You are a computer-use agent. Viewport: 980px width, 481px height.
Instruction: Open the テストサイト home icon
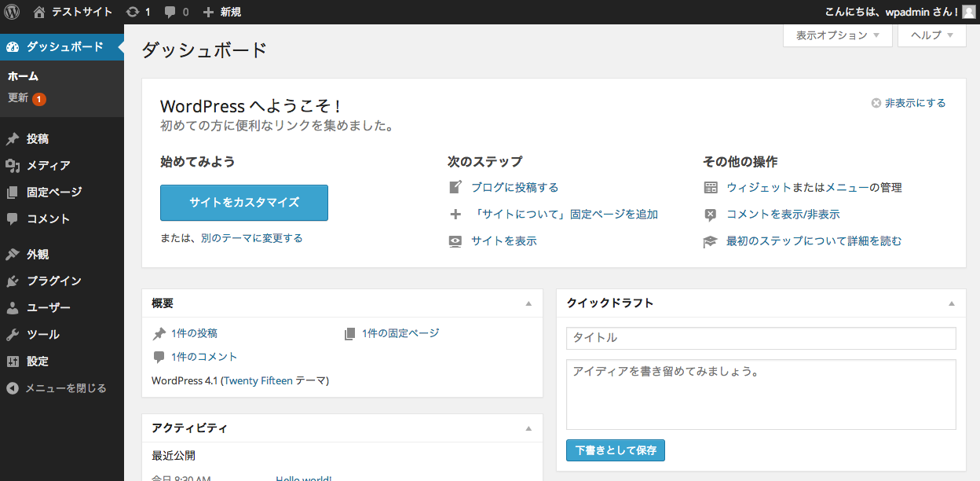[x=39, y=12]
